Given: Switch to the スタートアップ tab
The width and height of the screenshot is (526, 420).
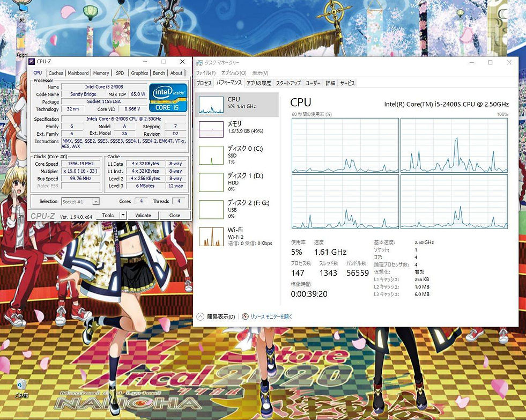Looking at the screenshot, I should 288,83.
